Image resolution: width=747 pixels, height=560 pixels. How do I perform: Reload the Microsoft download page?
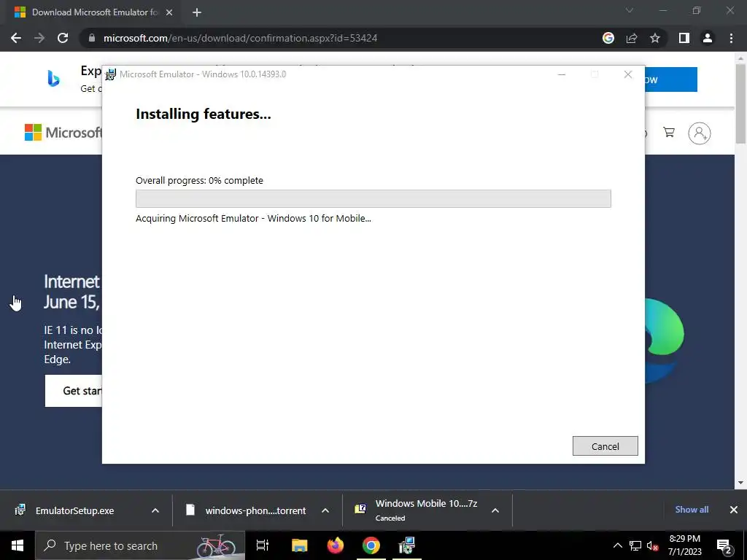[63, 38]
